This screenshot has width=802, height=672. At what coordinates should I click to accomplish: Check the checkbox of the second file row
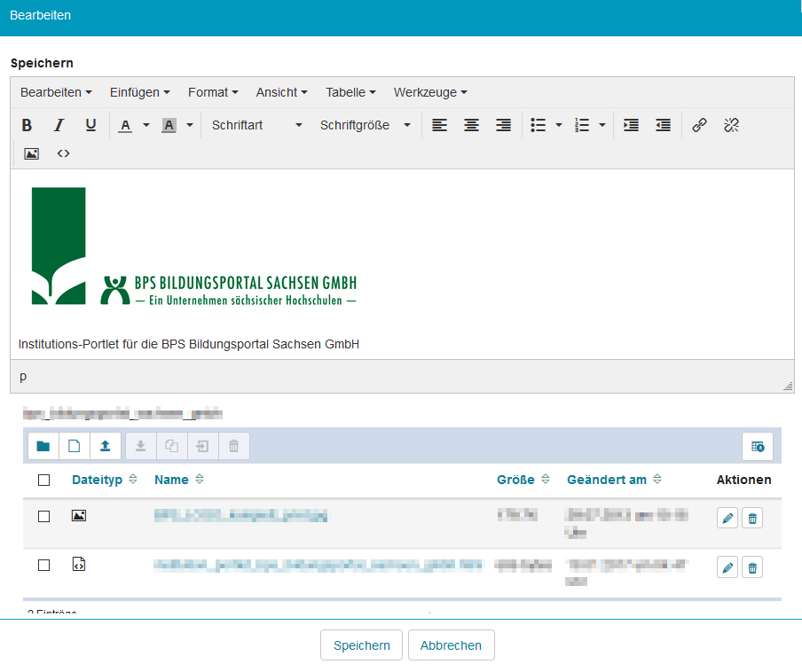[x=43, y=567]
